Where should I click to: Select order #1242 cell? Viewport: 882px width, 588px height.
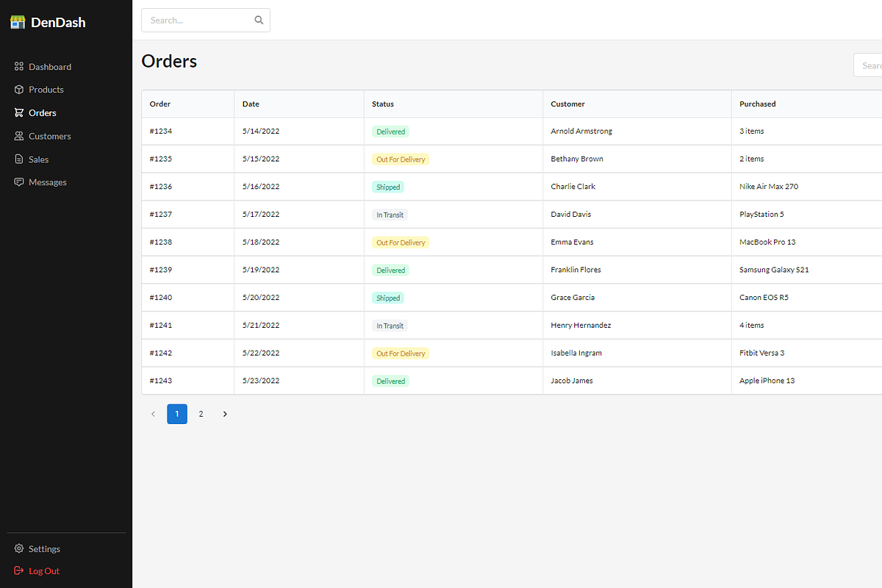[188, 353]
